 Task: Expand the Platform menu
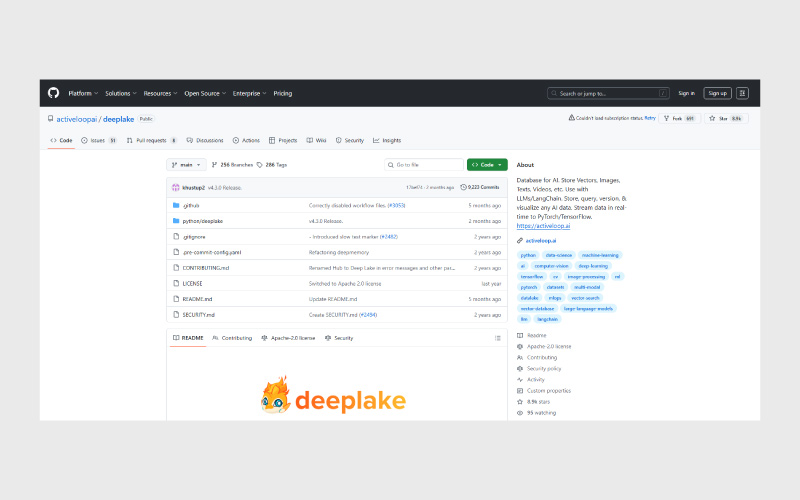pos(83,93)
